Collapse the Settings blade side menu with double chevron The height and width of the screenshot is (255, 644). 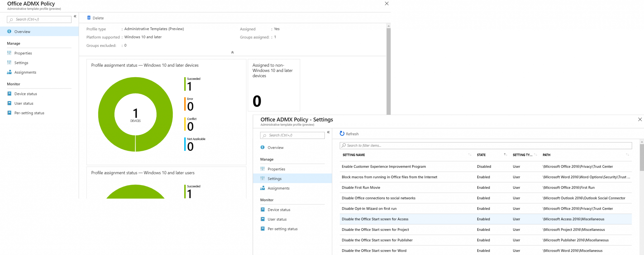328,132
